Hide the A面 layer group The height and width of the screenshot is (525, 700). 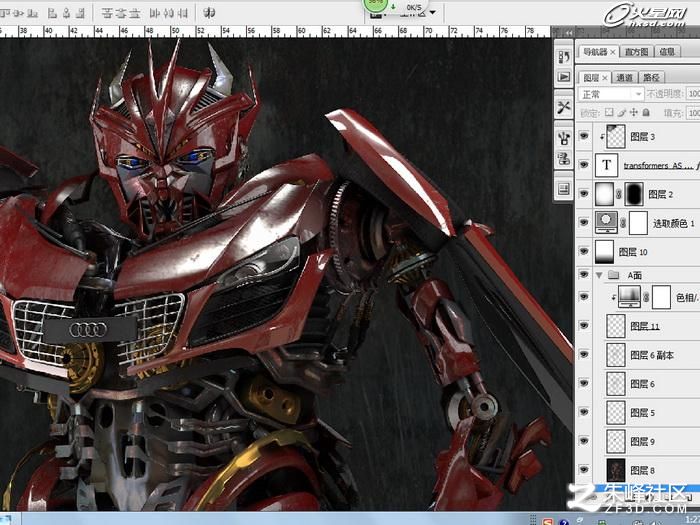pyautogui.click(x=584, y=275)
